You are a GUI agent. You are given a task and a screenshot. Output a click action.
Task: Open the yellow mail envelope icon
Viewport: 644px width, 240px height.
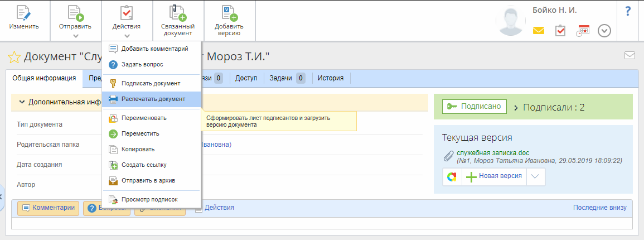point(538,31)
